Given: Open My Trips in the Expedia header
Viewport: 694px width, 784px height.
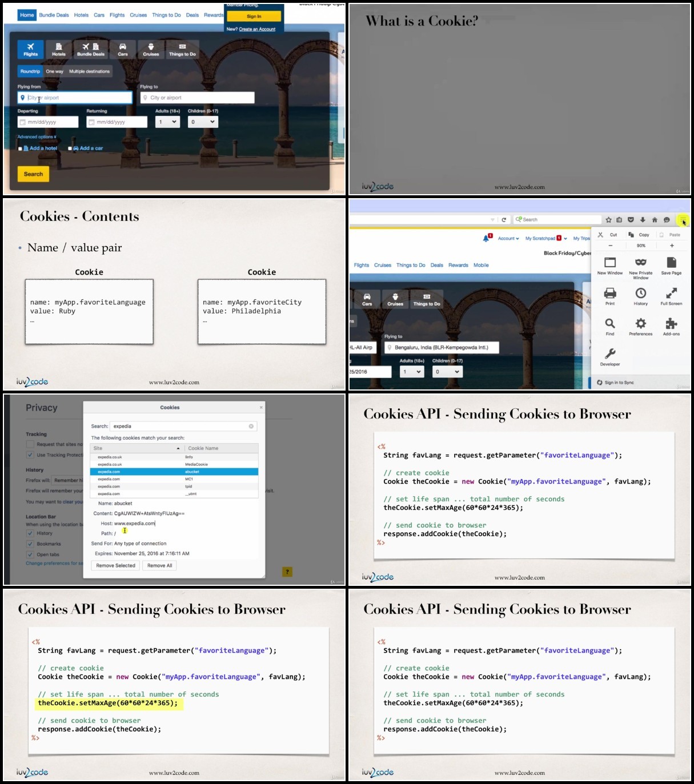Looking at the screenshot, I should tap(581, 239).
